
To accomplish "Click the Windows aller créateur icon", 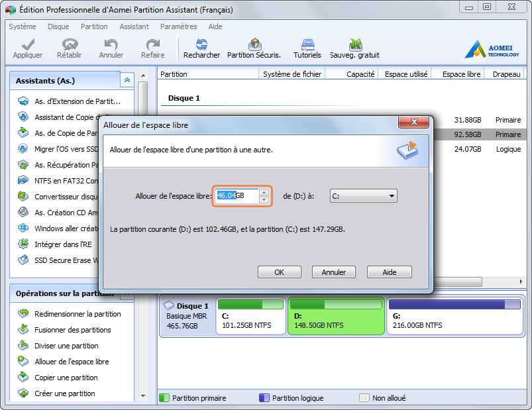I will [23, 229].
